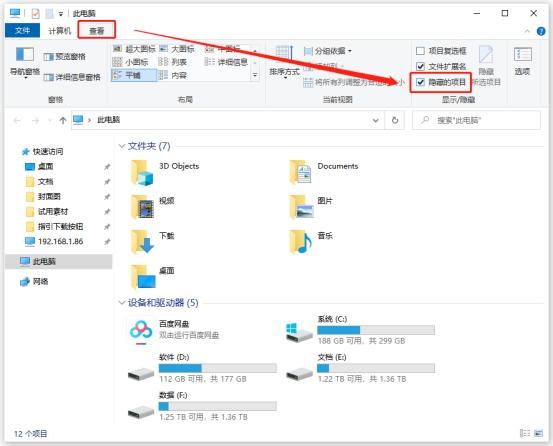Image resolution: width=553 pixels, height=446 pixels.
Task: Toggle the 隐藏的项目 checkbox
Action: coord(420,83)
